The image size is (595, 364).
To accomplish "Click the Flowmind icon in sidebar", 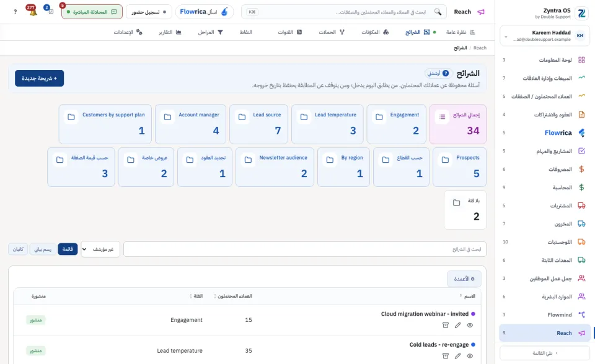I will tap(581, 314).
